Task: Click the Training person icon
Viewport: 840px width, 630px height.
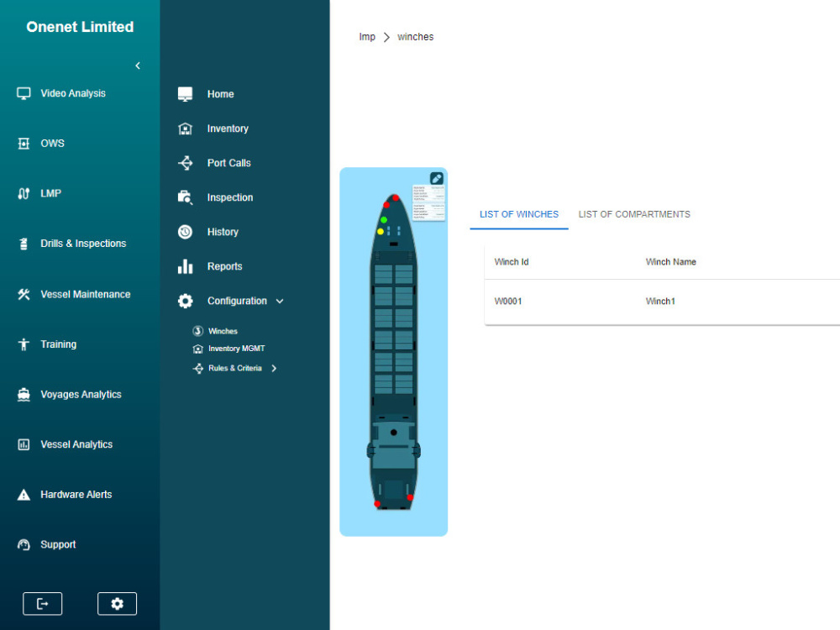Action: (24, 344)
